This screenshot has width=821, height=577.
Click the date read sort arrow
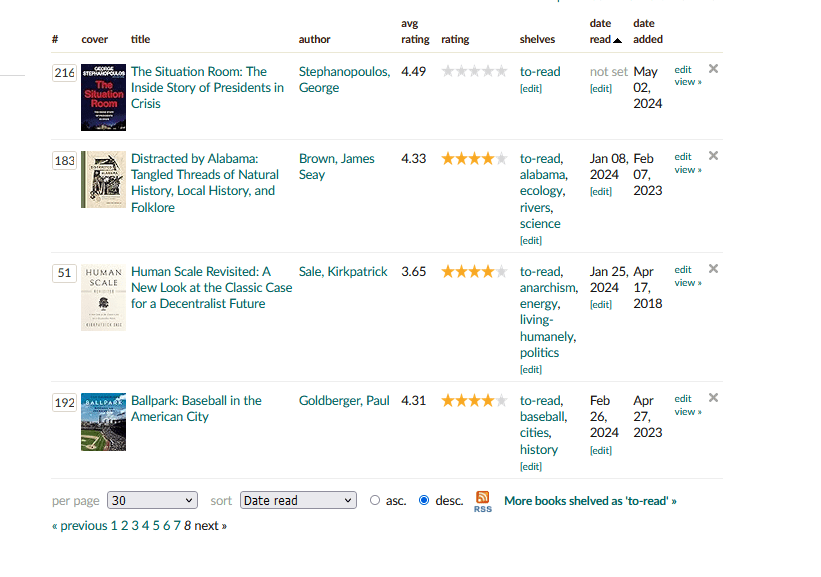click(617, 40)
